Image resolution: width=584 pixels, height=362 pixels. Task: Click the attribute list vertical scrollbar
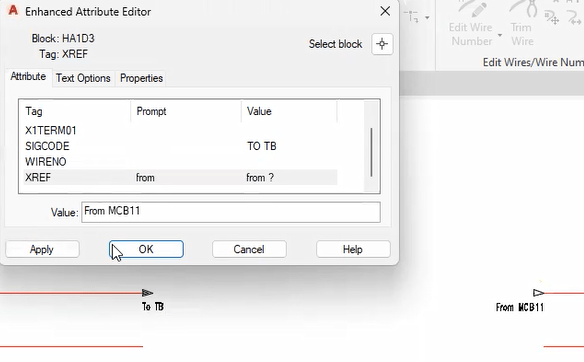click(371, 152)
